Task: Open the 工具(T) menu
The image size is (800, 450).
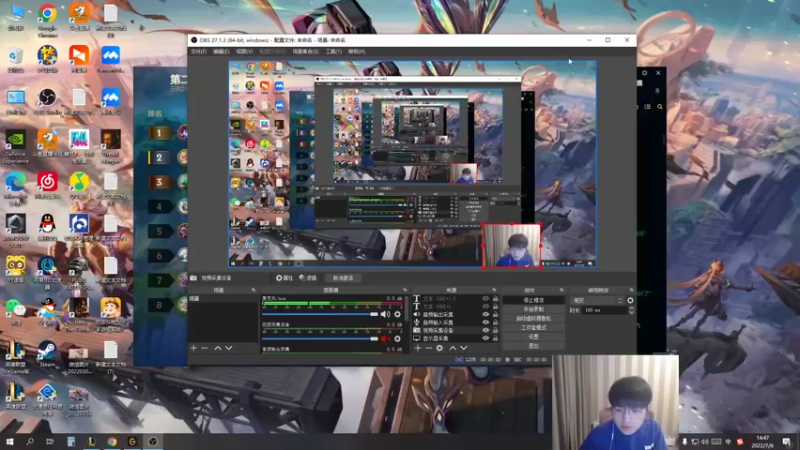Action: coord(334,52)
